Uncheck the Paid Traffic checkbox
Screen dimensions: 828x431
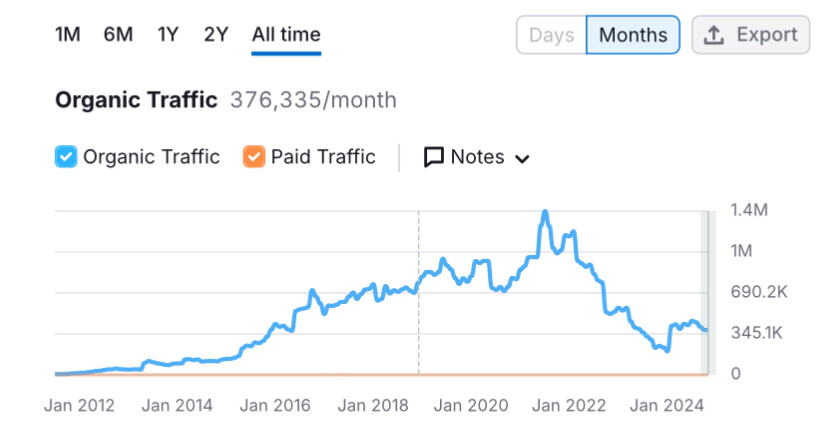coord(254,157)
